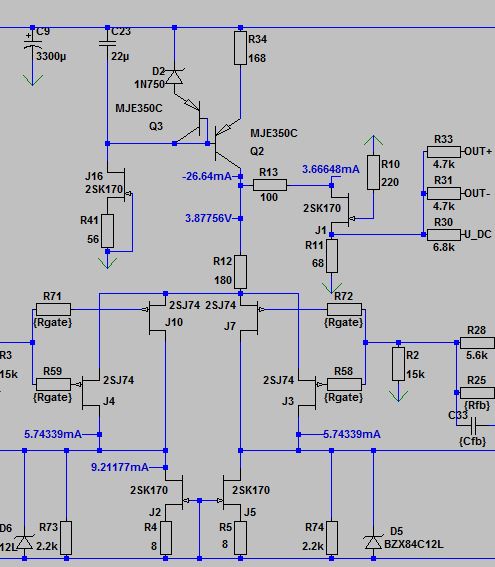Viewport: 495px width, 567px height.
Task: Click resistor R13 100 ohm
Action: (270, 185)
